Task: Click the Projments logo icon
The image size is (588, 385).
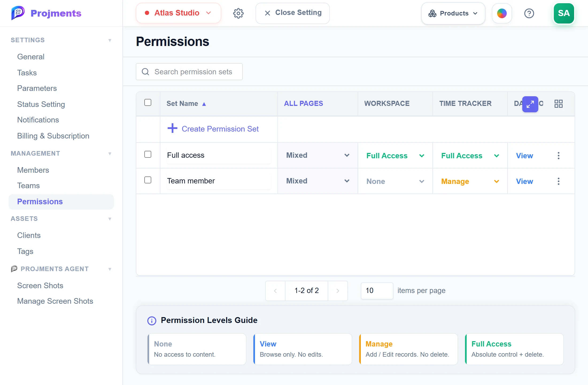Action: [18, 13]
